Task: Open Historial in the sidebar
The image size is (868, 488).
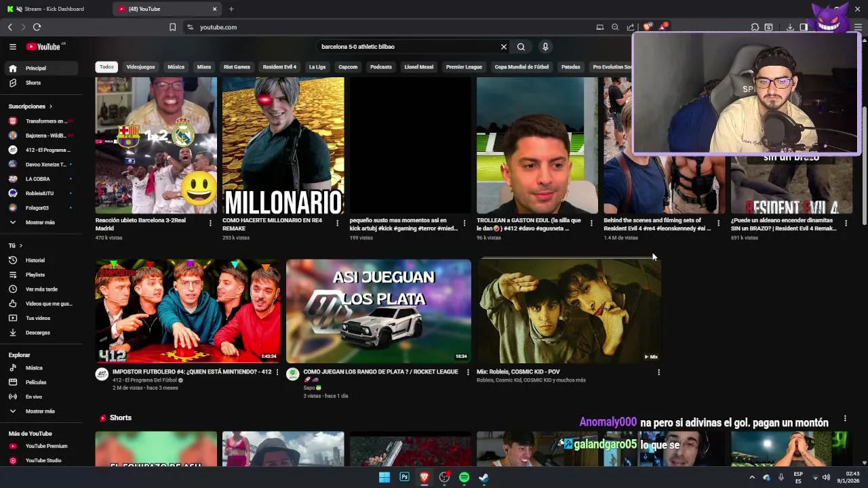Action: pyautogui.click(x=35, y=260)
